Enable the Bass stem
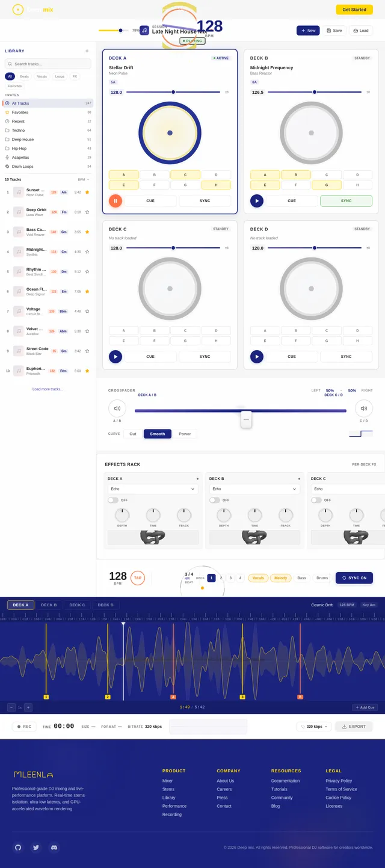Screen dimensions: 385x868 tap(302, 578)
